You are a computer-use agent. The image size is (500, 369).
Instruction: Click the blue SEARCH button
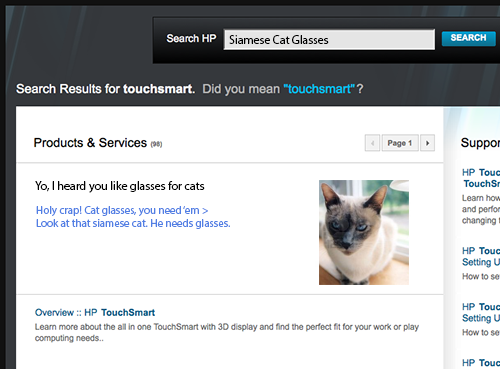point(469,38)
